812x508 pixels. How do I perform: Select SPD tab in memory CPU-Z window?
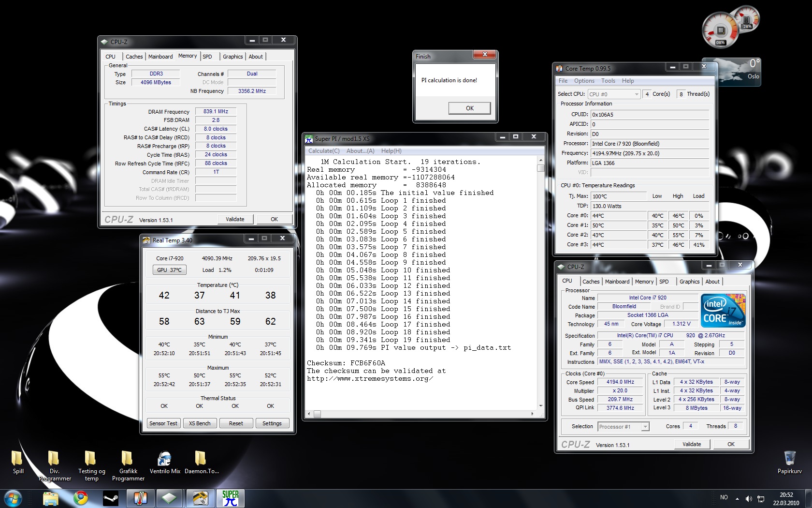[x=207, y=57]
